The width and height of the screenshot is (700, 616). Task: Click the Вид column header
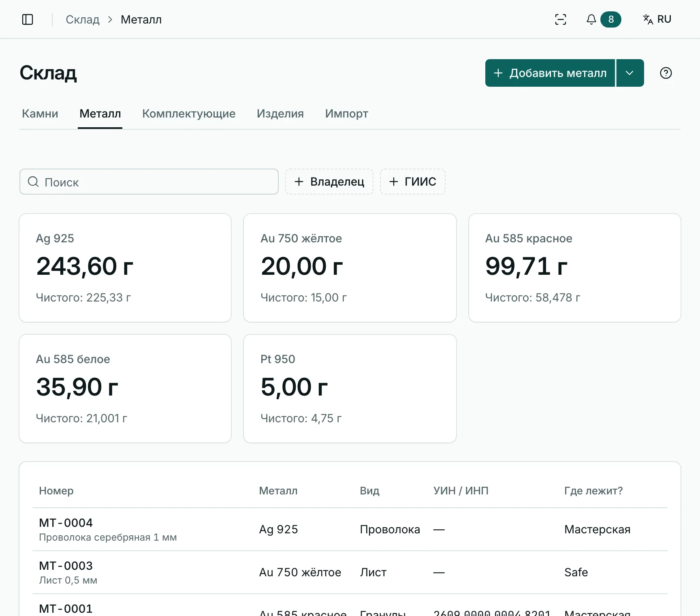tap(369, 491)
